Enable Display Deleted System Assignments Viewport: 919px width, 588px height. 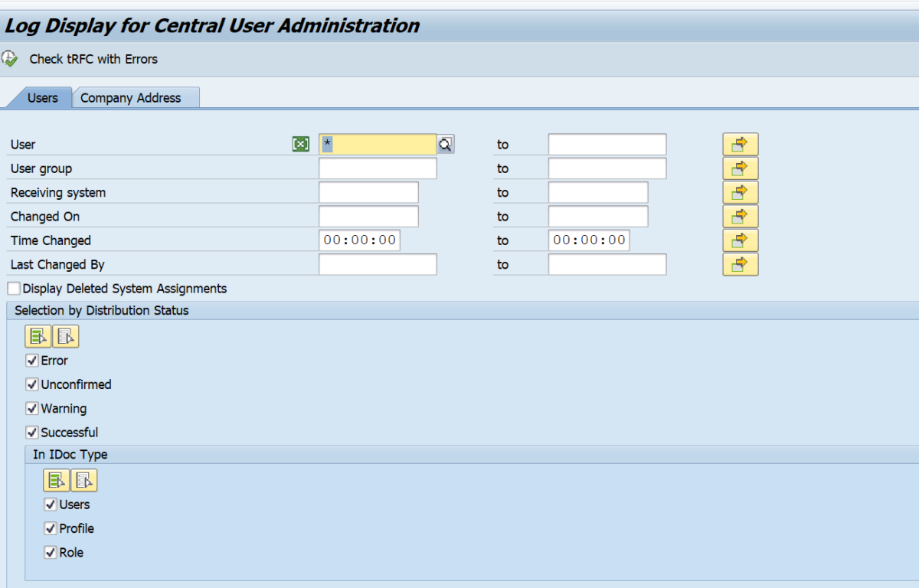12,289
